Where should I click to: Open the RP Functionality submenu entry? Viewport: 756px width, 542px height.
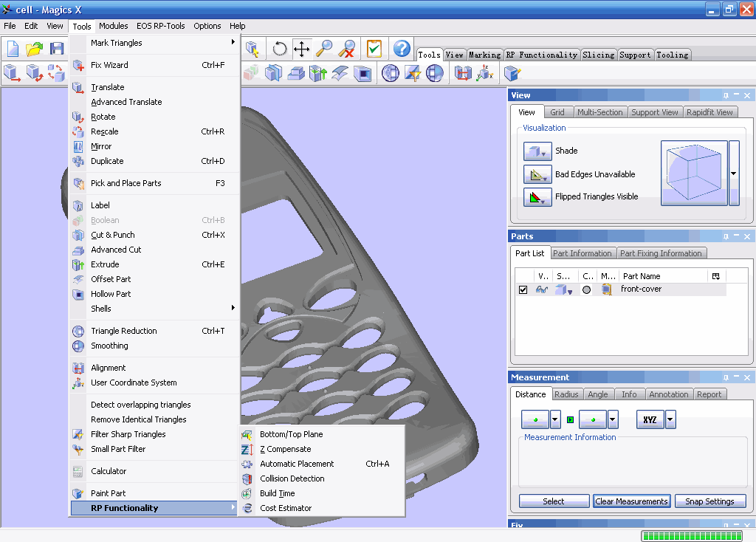click(x=154, y=508)
